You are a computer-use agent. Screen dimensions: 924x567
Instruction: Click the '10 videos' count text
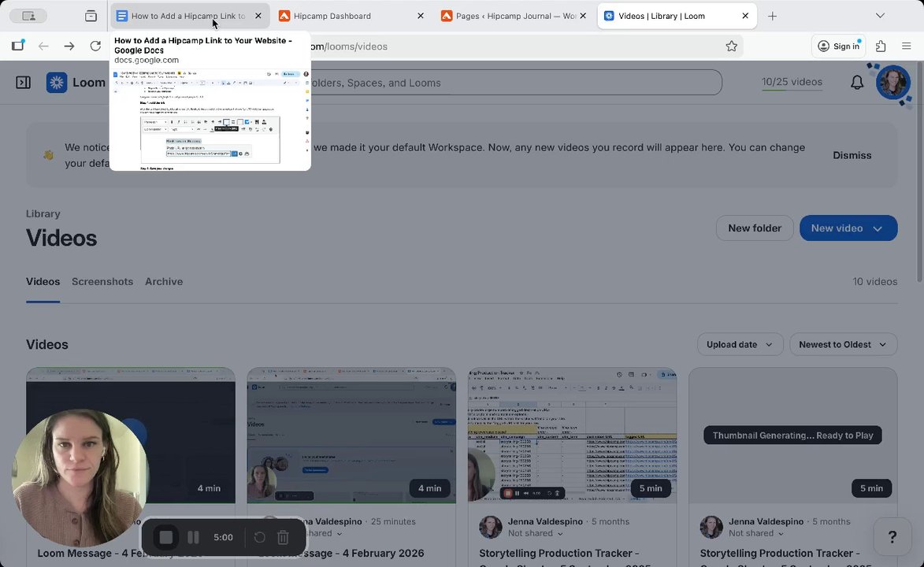tap(874, 282)
